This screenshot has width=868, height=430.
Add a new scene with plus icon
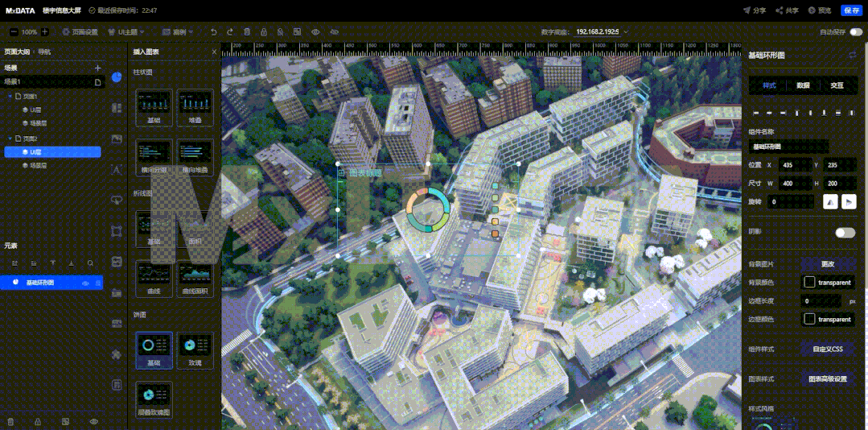[97, 68]
